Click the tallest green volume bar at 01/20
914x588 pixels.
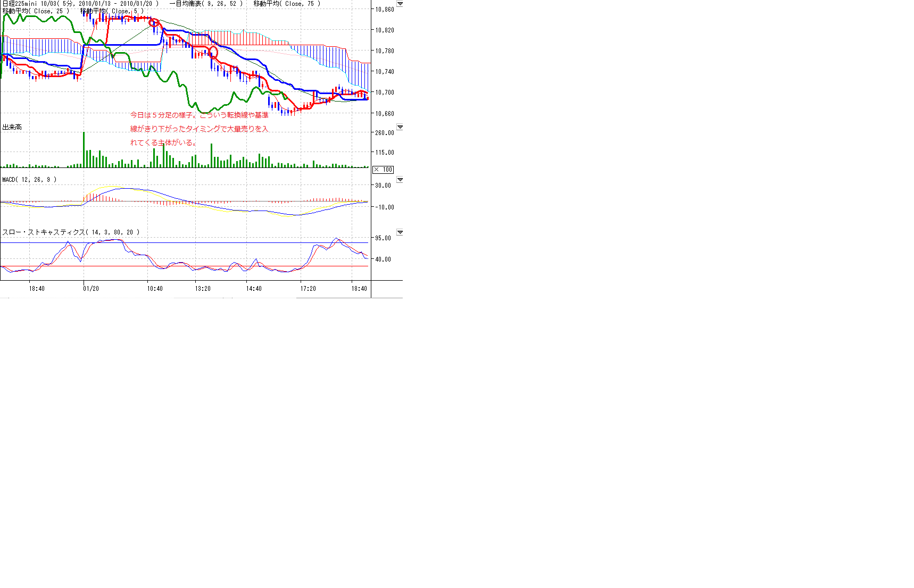[x=84, y=149]
